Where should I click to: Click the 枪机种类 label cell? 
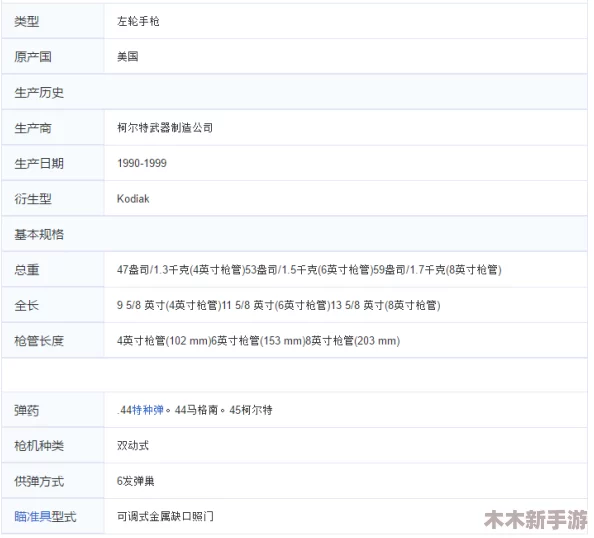coord(53,446)
